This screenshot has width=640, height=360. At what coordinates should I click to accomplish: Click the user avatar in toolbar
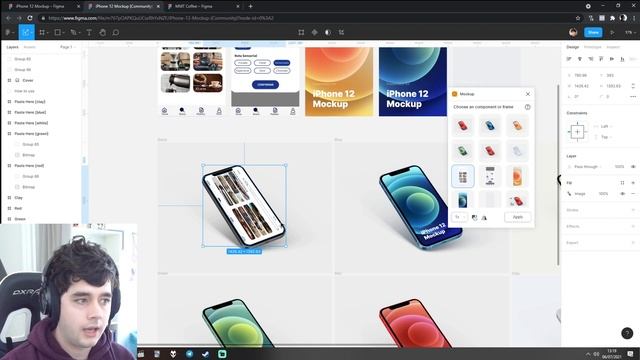pyautogui.click(x=573, y=32)
